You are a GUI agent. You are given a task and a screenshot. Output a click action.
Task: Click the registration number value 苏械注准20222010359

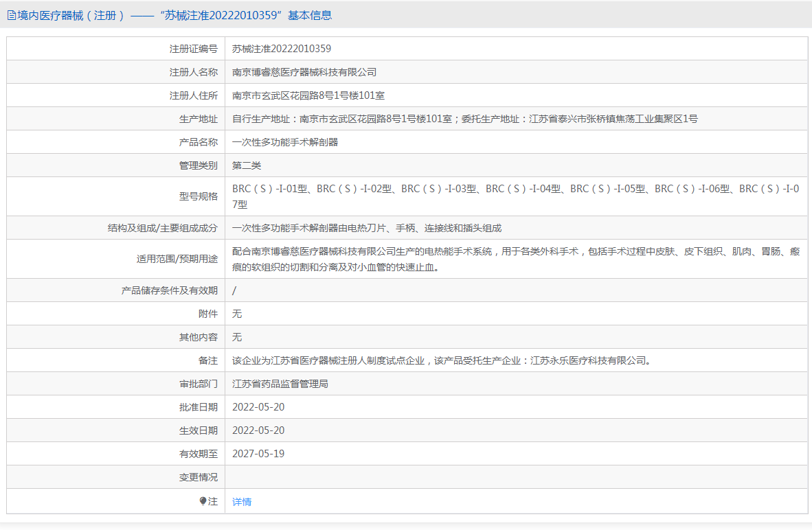[x=282, y=49]
